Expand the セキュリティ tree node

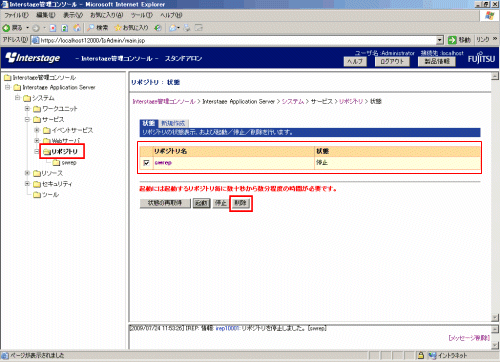click(27, 184)
